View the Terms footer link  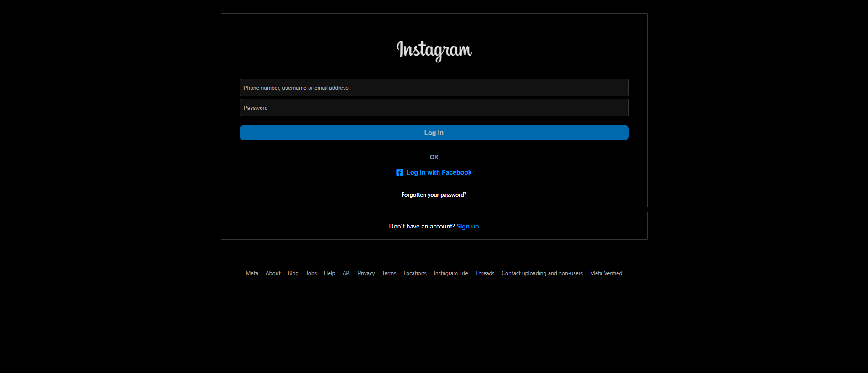click(x=389, y=273)
